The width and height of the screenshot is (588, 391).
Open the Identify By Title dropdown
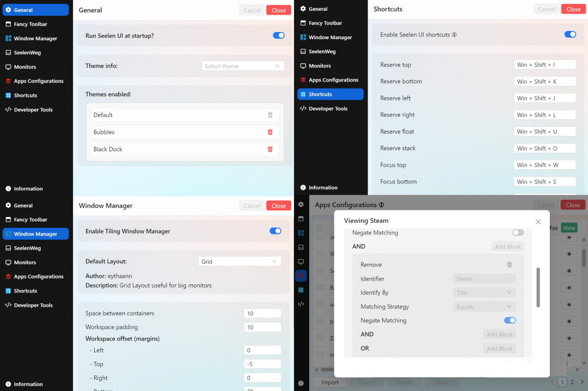[x=485, y=293]
